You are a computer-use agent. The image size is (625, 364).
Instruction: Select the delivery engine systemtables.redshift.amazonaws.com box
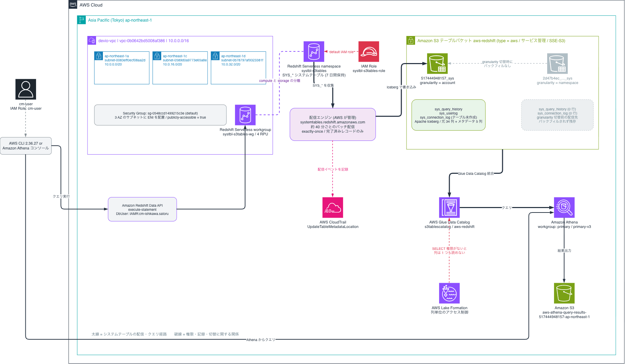(333, 124)
